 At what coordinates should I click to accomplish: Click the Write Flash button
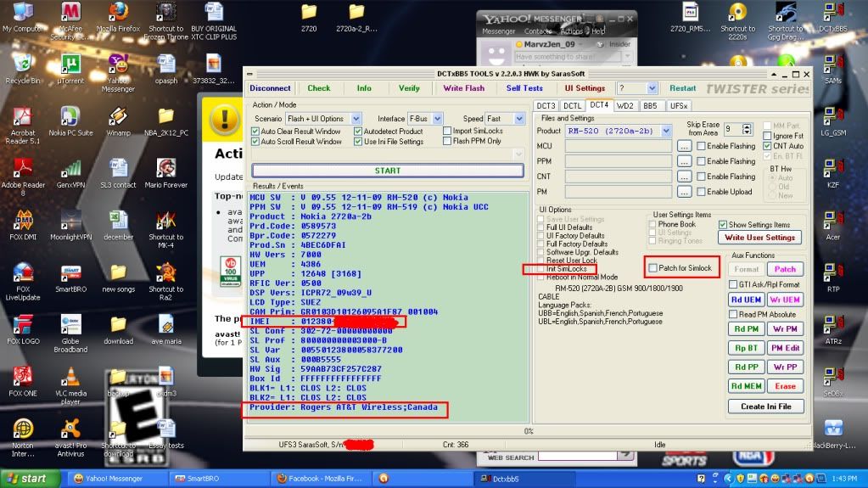tap(463, 88)
